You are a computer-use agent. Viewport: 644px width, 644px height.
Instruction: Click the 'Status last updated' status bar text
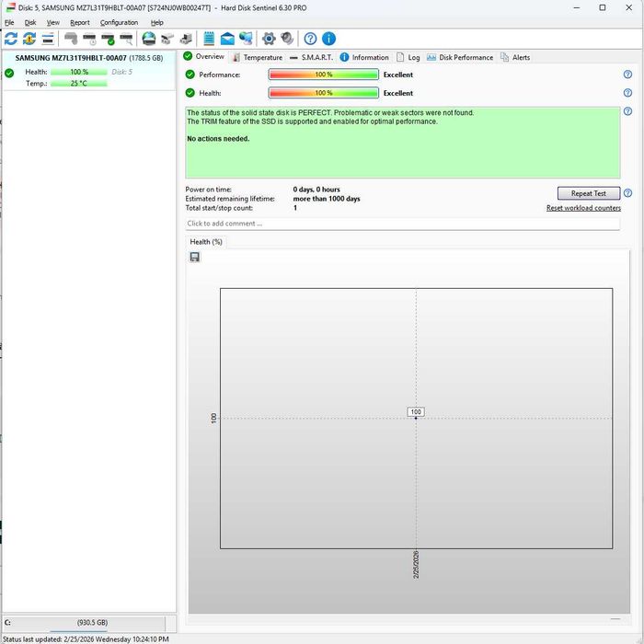point(86,639)
